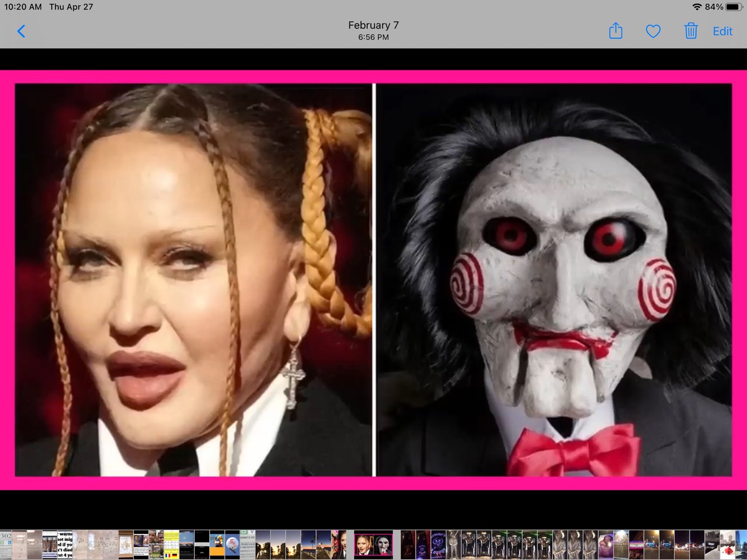Viewport: 747px width, 560px height.
Task: Tap the 10:20 AM clock
Action: pyautogui.click(x=23, y=7)
